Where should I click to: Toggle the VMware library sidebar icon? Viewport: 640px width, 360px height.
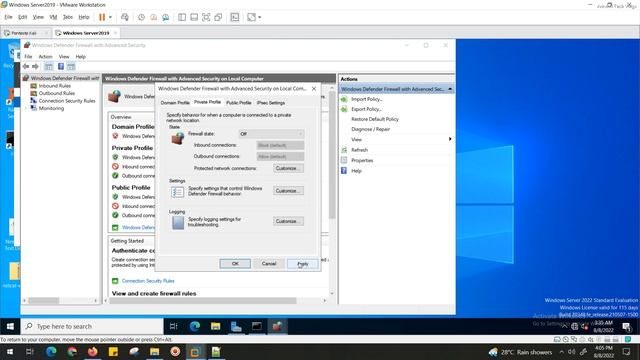point(182,17)
